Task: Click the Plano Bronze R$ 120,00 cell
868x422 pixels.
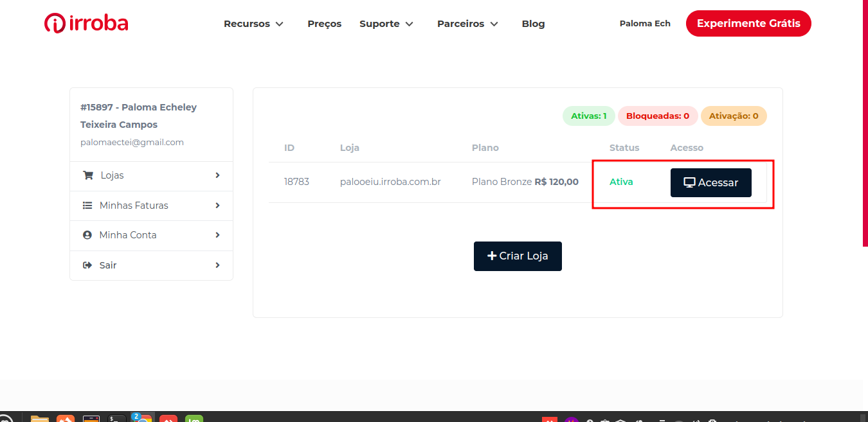Action: click(525, 182)
